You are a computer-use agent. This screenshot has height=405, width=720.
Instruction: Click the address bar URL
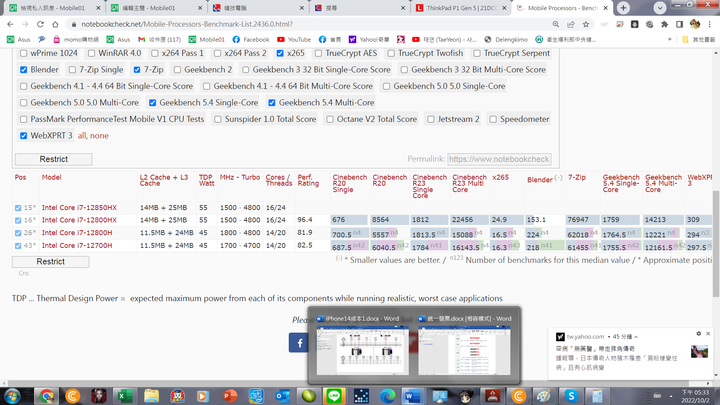(x=187, y=24)
